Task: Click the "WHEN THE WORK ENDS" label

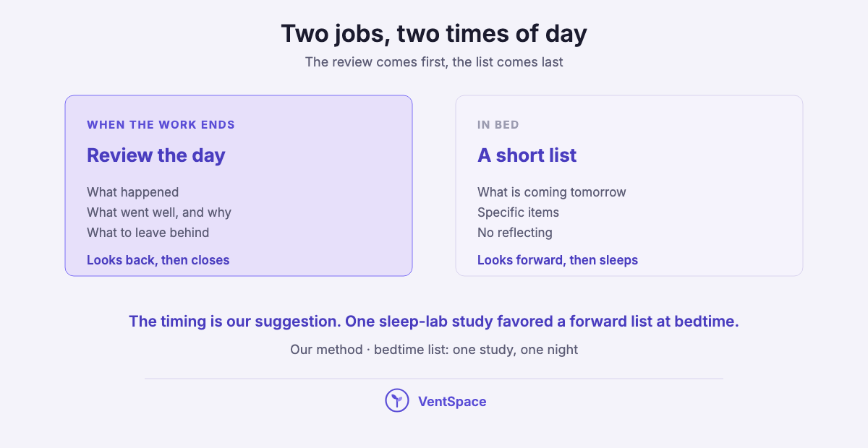Action: [x=161, y=124]
